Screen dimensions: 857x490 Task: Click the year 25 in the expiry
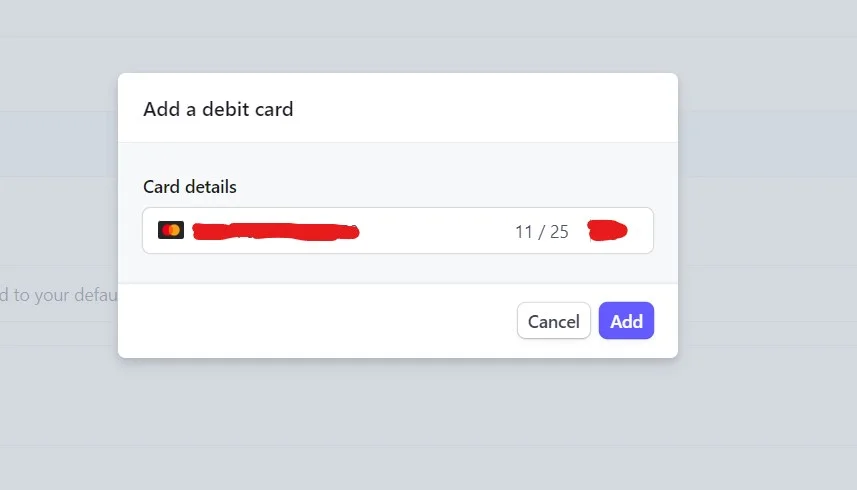[x=559, y=232]
